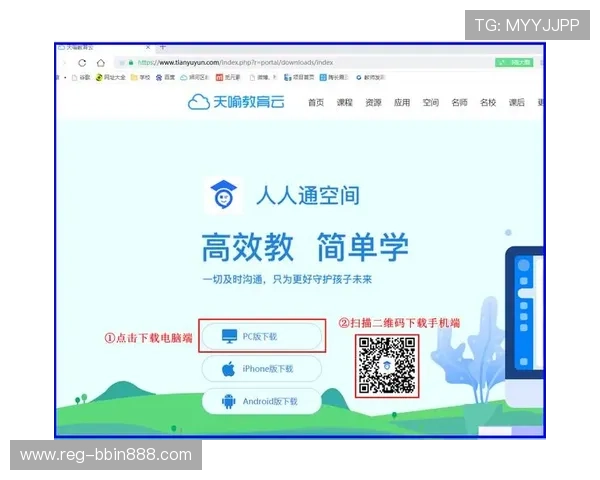Click the green button right of address bar

(514, 62)
